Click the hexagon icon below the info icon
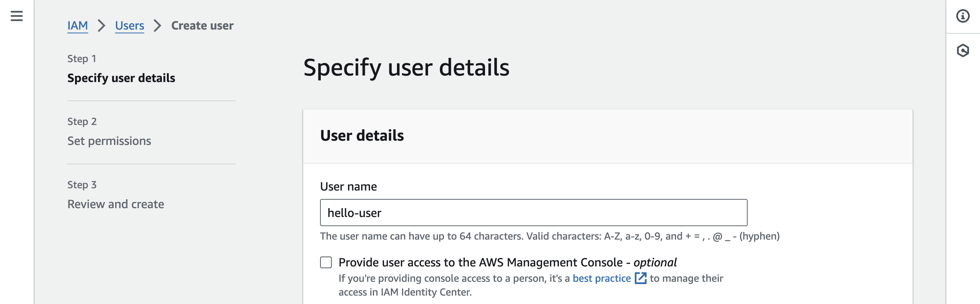 (963, 51)
